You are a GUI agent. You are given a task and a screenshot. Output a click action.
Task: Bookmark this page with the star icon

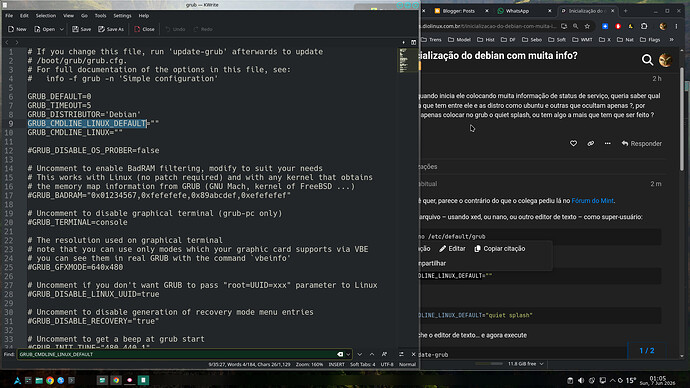587,26
